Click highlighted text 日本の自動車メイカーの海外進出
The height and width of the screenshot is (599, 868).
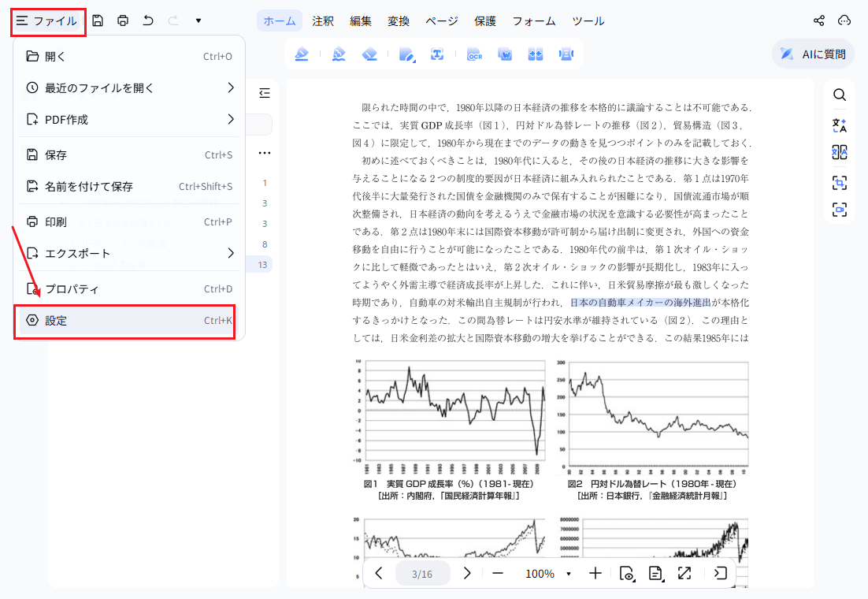(x=640, y=303)
